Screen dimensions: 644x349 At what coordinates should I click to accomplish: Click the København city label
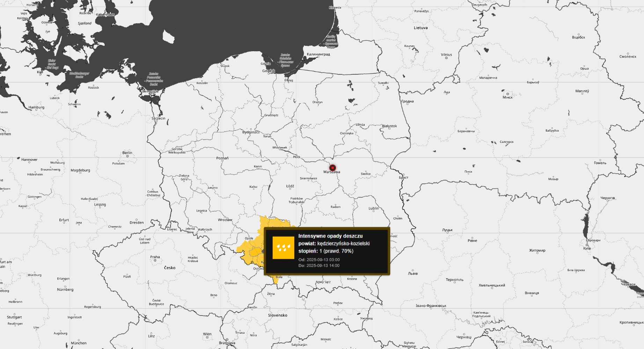coord(105,15)
